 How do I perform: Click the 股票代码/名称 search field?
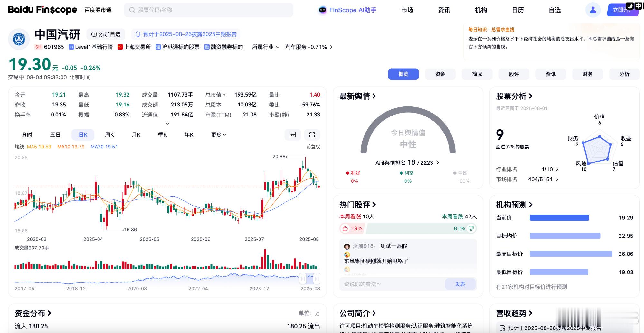click(209, 10)
